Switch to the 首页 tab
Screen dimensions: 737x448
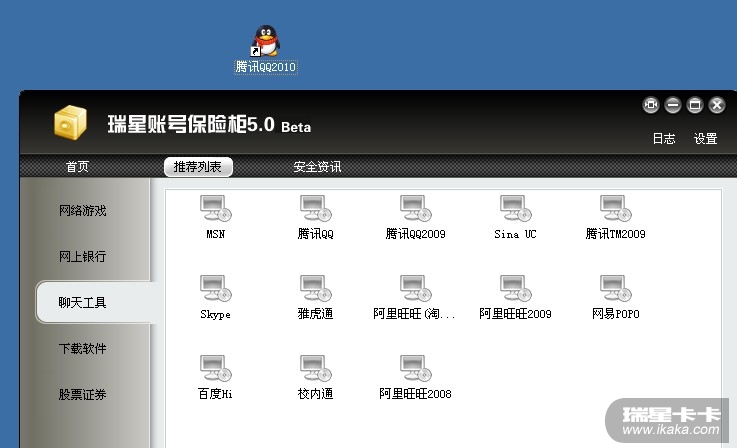point(77,166)
